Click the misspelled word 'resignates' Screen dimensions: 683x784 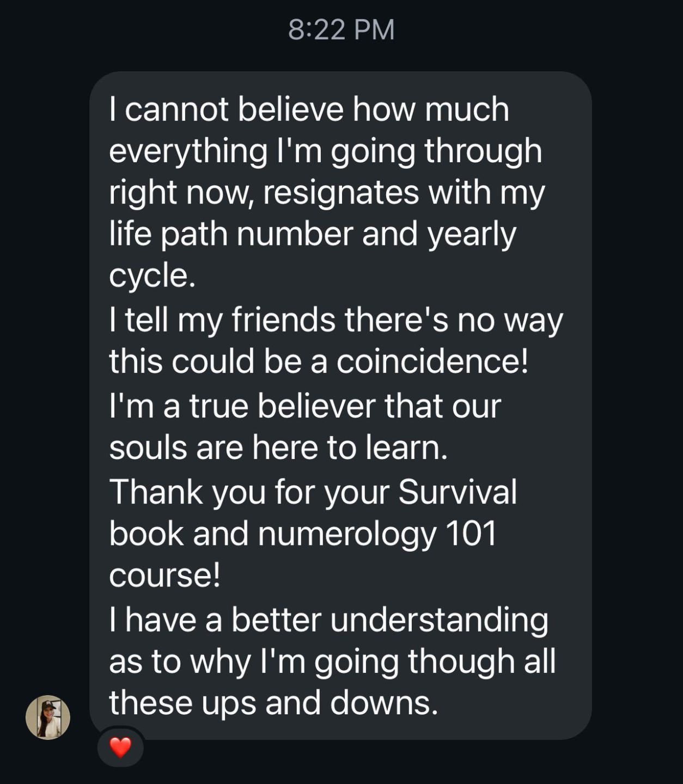click(341, 193)
